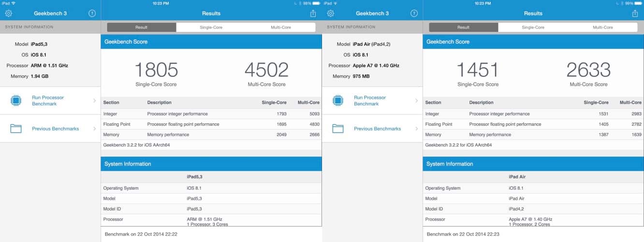Tap folder icon in iPad Air sidebar

tap(338, 129)
